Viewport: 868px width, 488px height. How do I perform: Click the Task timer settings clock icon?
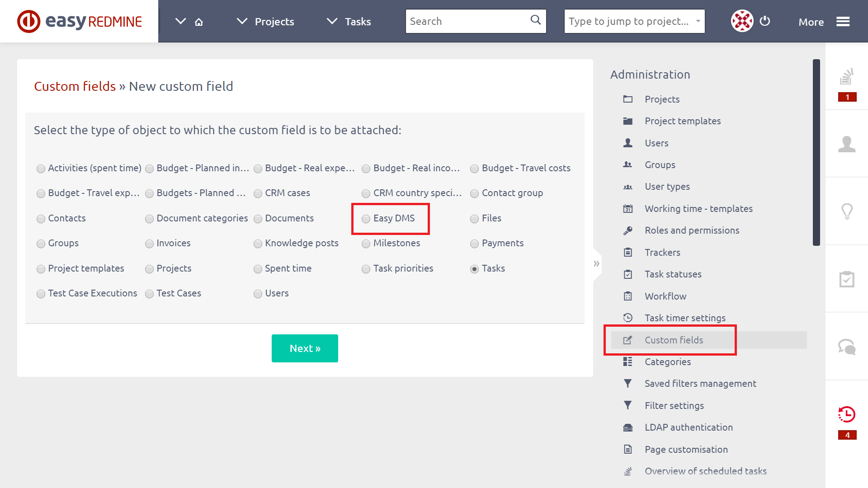pos(628,318)
